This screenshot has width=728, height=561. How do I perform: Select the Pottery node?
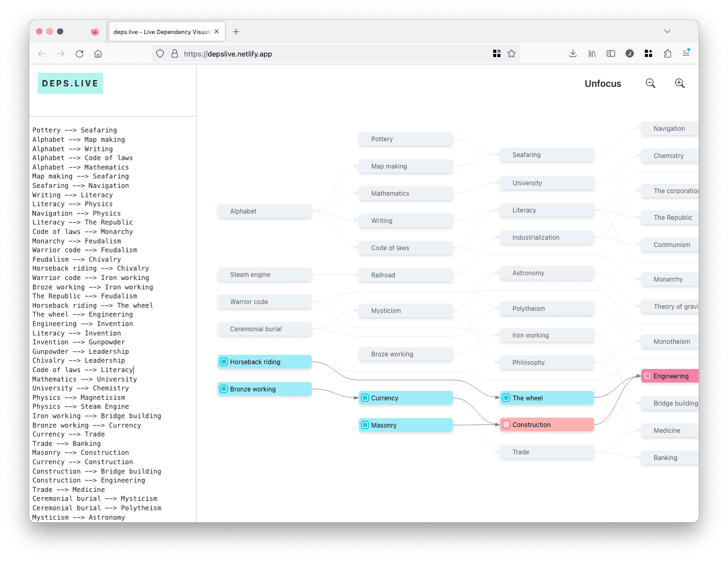click(406, 139)
